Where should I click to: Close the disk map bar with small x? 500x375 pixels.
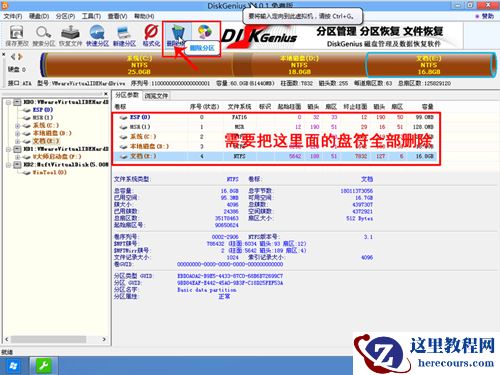coord(4,54)
